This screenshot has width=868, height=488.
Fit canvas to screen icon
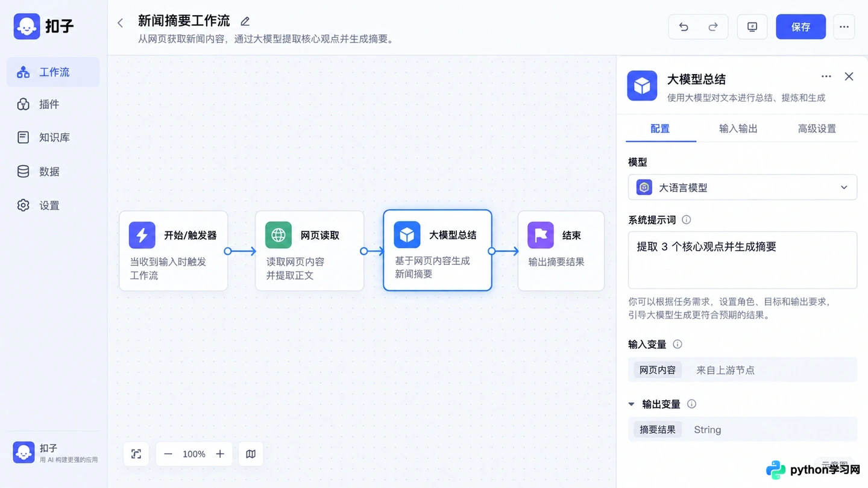point(136,454)
